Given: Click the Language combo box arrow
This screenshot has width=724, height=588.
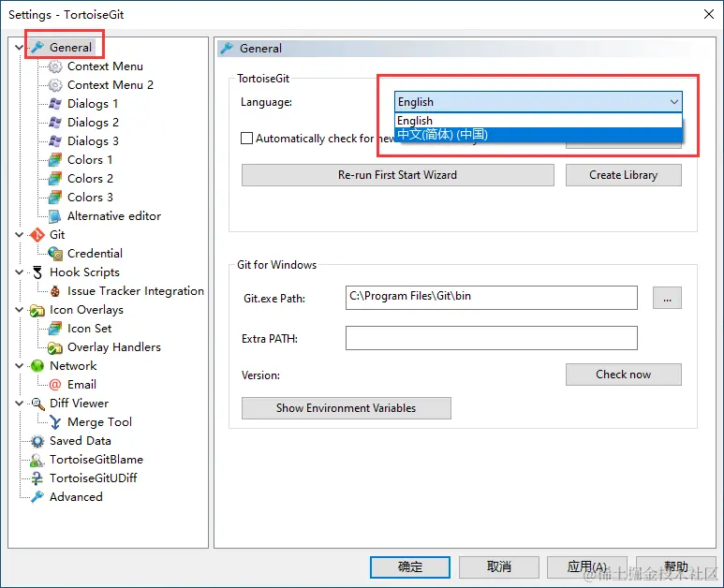Looking at the screenshot, I should [674, 101].
